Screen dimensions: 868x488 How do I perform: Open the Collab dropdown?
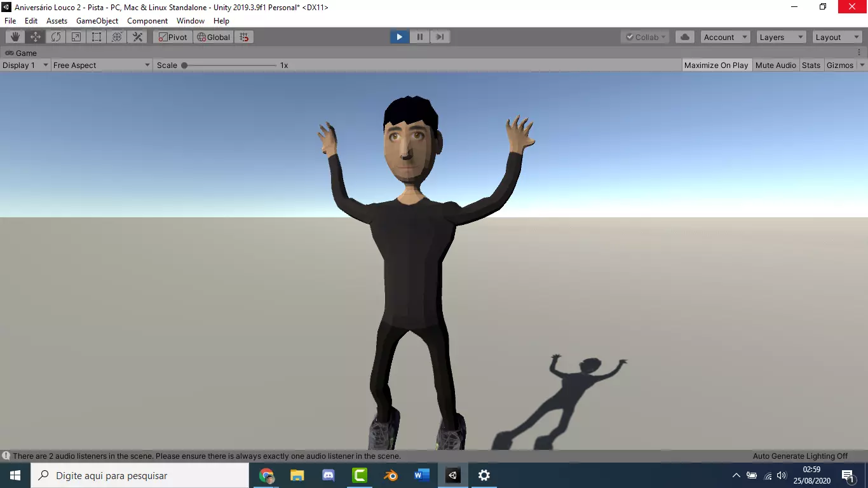(x=645, y=37)
